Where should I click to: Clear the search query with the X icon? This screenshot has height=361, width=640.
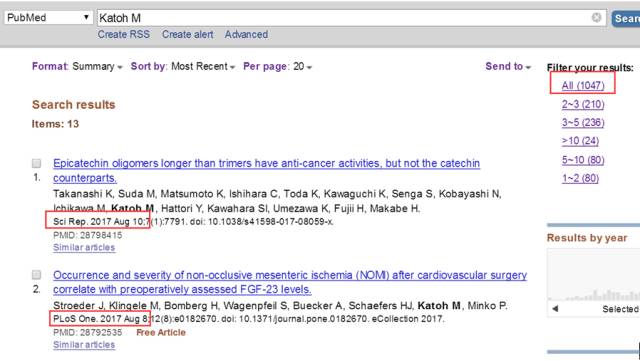click(596, 18)
